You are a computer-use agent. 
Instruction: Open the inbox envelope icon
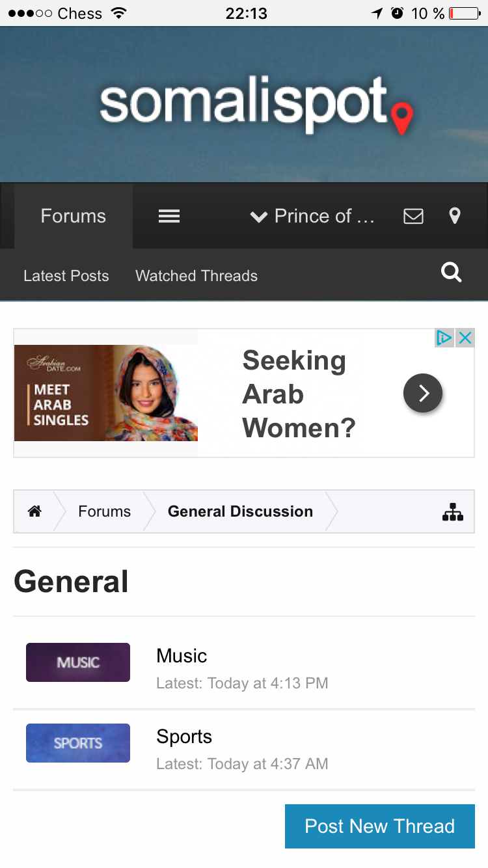tap(413, 216)
